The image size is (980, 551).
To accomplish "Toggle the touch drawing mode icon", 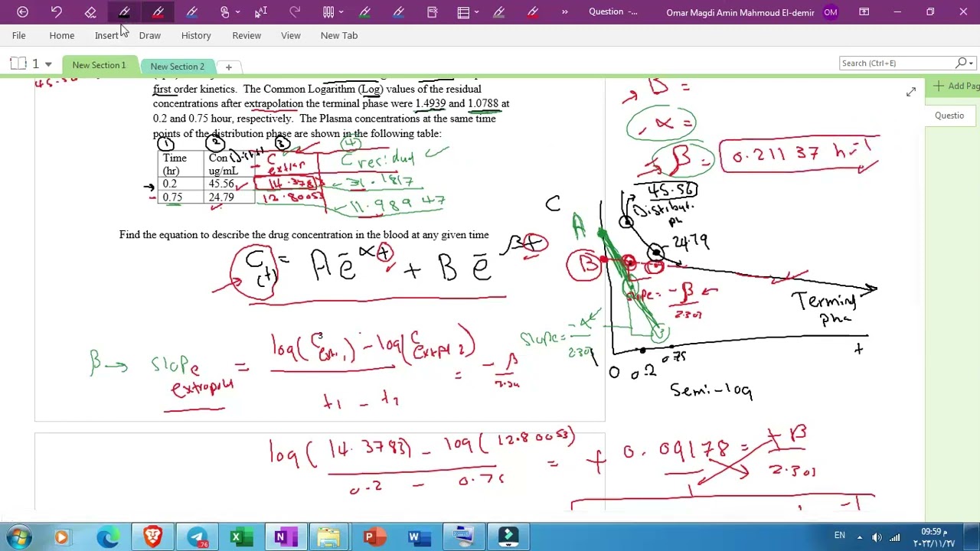I will point(225,12).
